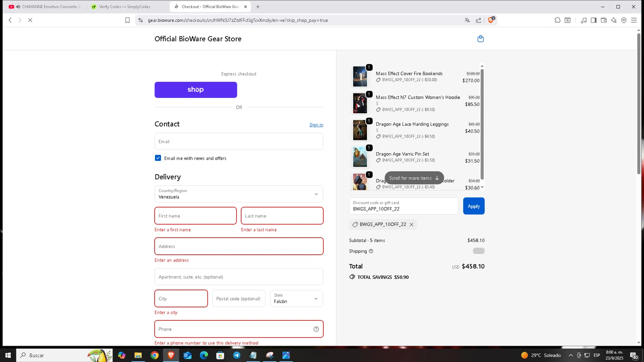644x362 pixels.
Task: Switch to Verify Codes SimplyCodes tab
Action: [125, 7]
